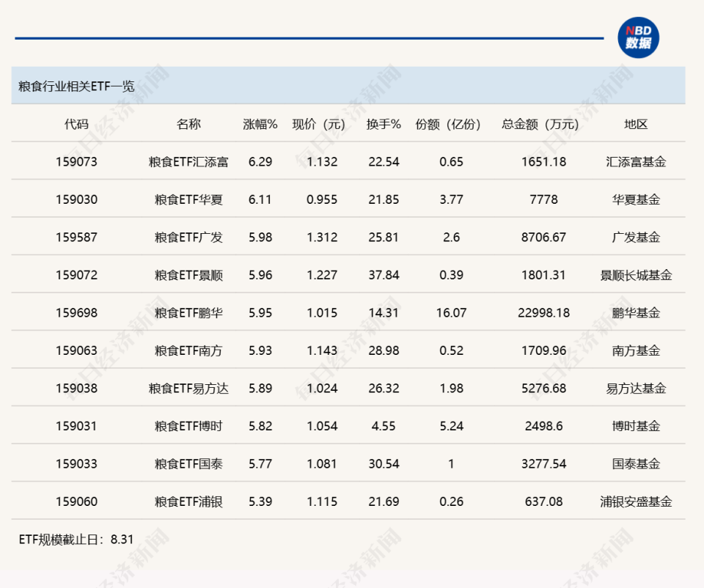This screenshot has height=588, width=704.
Task: Select 景顺长城基金 cell
Action: [637, 275]
